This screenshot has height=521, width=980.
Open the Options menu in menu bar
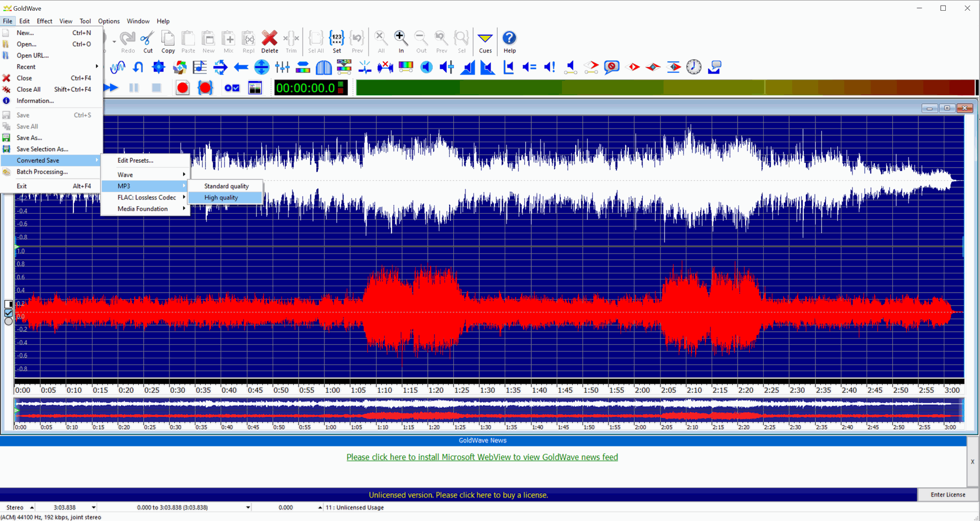[109, 21]
